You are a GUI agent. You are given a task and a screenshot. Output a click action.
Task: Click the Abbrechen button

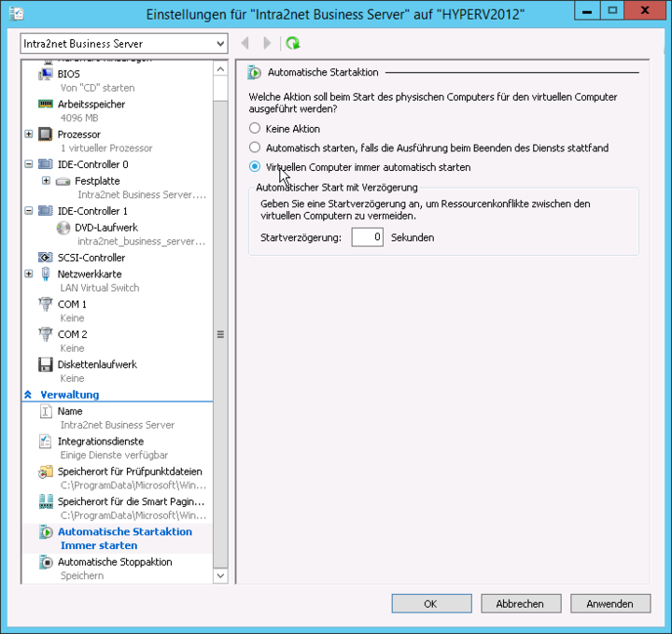(x=521, y=603)
